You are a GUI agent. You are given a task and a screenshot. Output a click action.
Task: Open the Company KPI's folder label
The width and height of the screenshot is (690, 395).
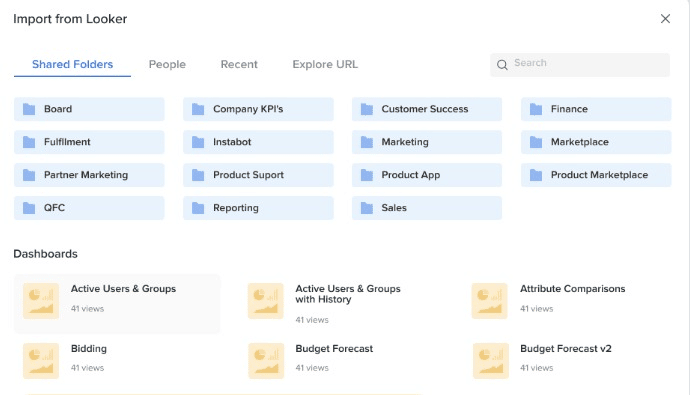coord(248,109)
